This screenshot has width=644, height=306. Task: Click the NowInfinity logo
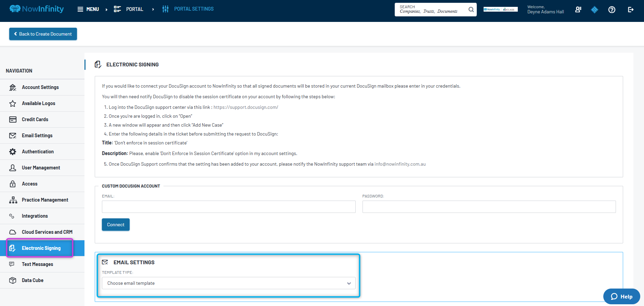coord(37,9)
